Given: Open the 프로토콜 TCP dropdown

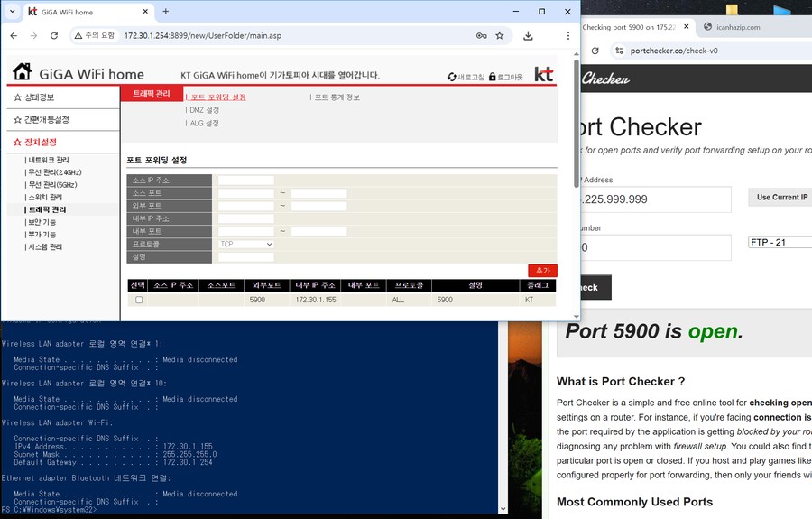Looking at the screenshot, I should click(x=245, y=244).
